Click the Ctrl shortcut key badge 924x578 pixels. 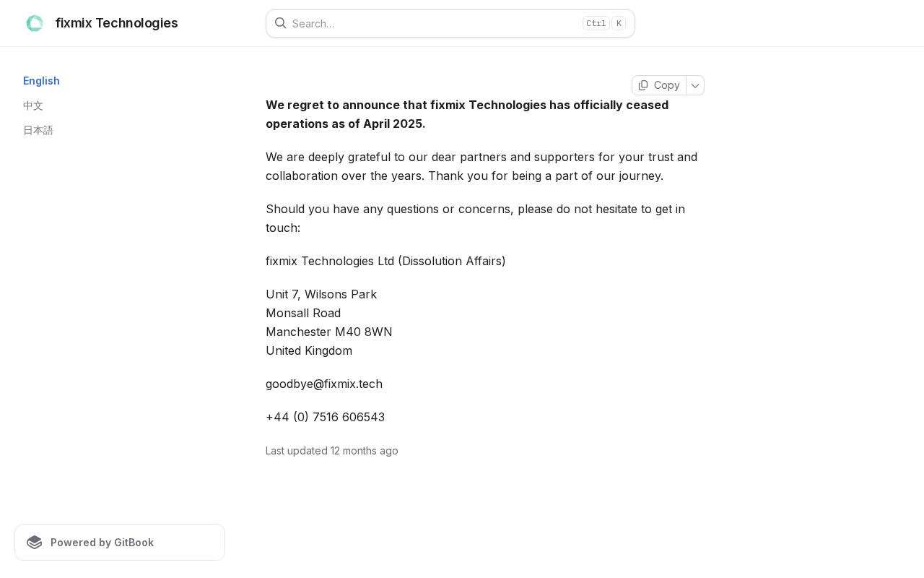[596, 23]
